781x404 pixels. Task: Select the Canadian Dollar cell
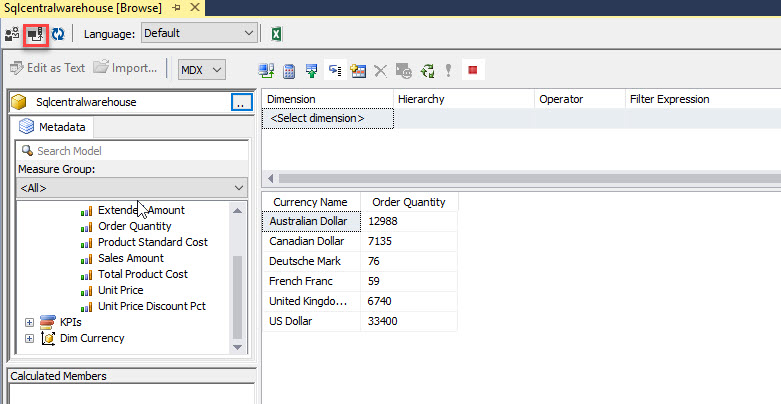(311, 241)
